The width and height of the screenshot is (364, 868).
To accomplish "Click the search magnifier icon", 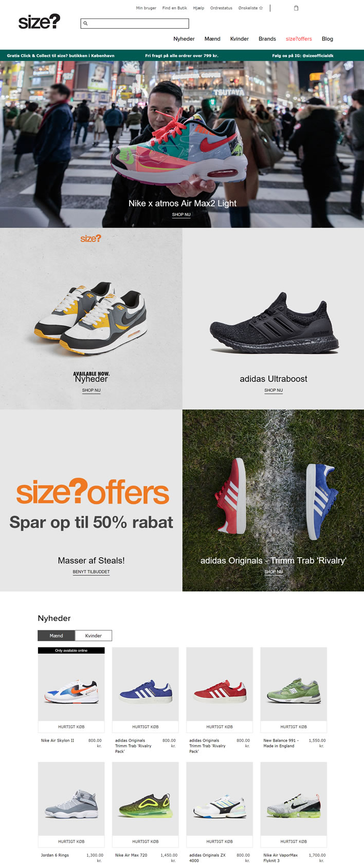I will tap(86, 24).
